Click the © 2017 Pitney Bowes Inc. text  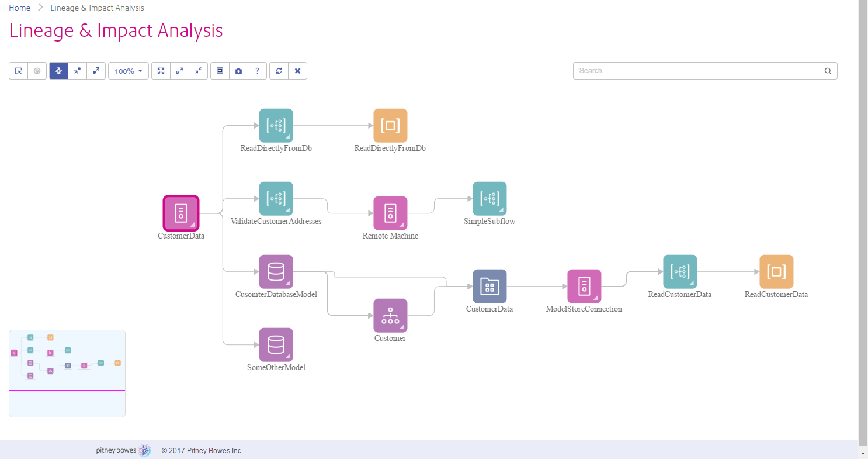[x=202, y=451]
